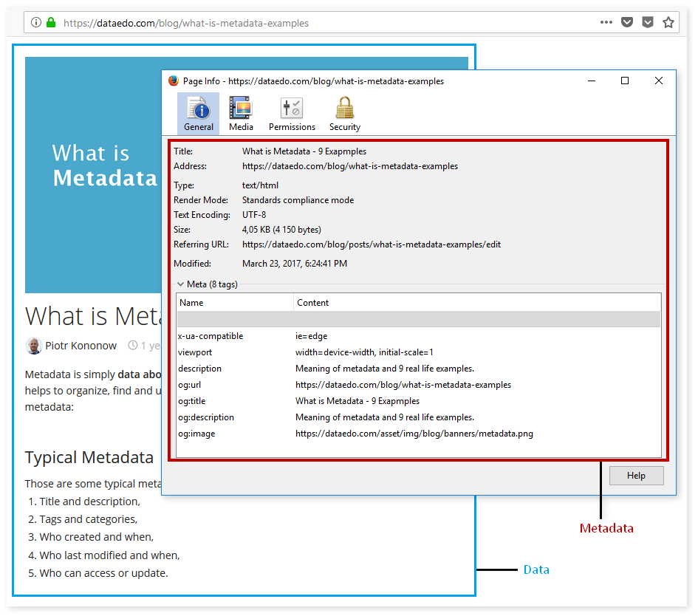
Task: Click the Content column header
Action: [476, 303]
